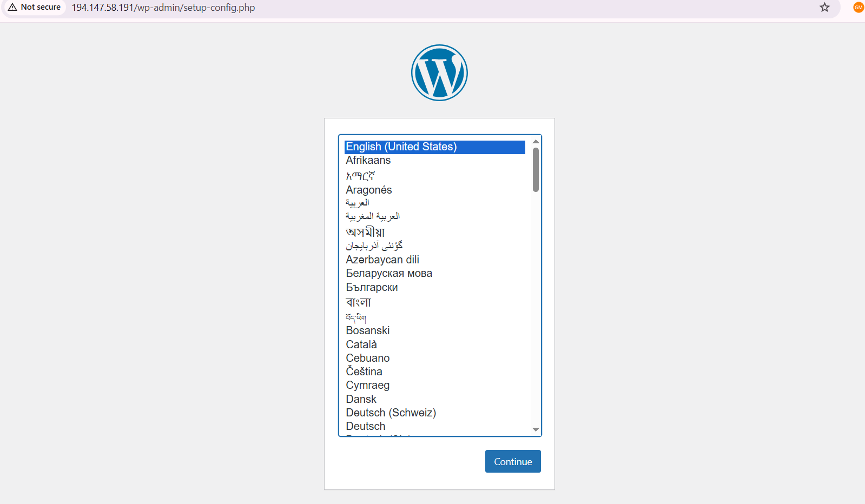Pick Cebuano in the language list
865x504 pixels.
(435, 358)
